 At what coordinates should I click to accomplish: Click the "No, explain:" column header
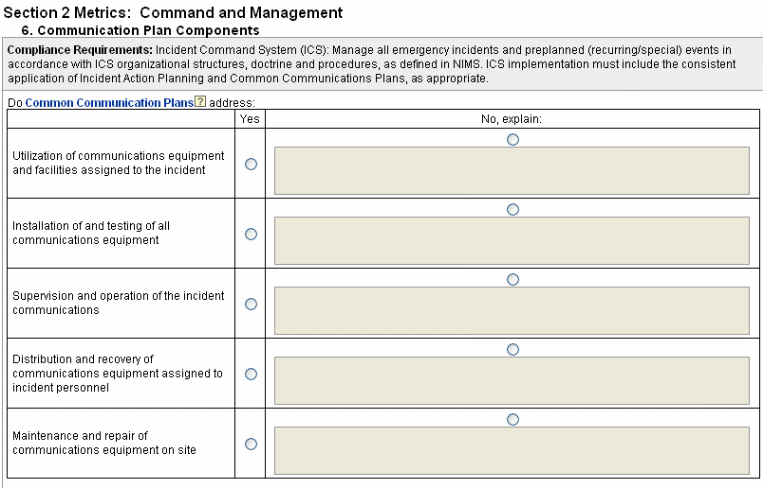(x=512, y=119)
